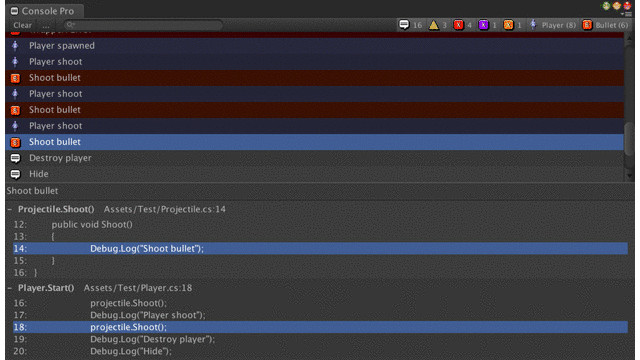Open the panel options menu icon top right

pos(628,14)
